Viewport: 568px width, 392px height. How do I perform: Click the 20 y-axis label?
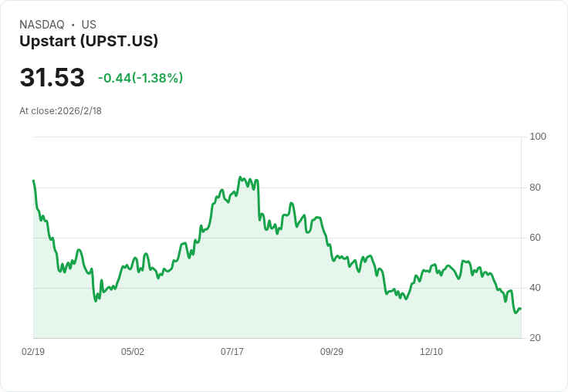(536, 338)
